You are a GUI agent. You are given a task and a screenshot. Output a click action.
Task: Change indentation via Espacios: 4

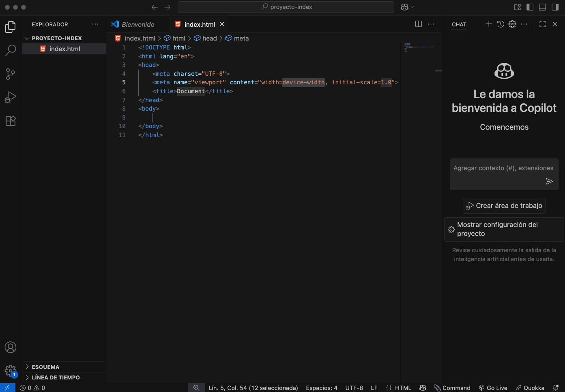pyautogui.click(x=322, y=388)
